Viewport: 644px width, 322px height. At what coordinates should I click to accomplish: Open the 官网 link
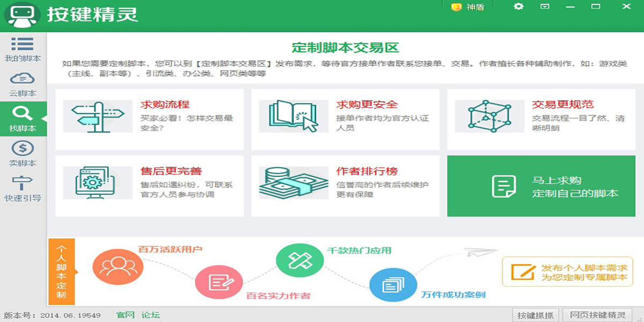pos(125,315)
